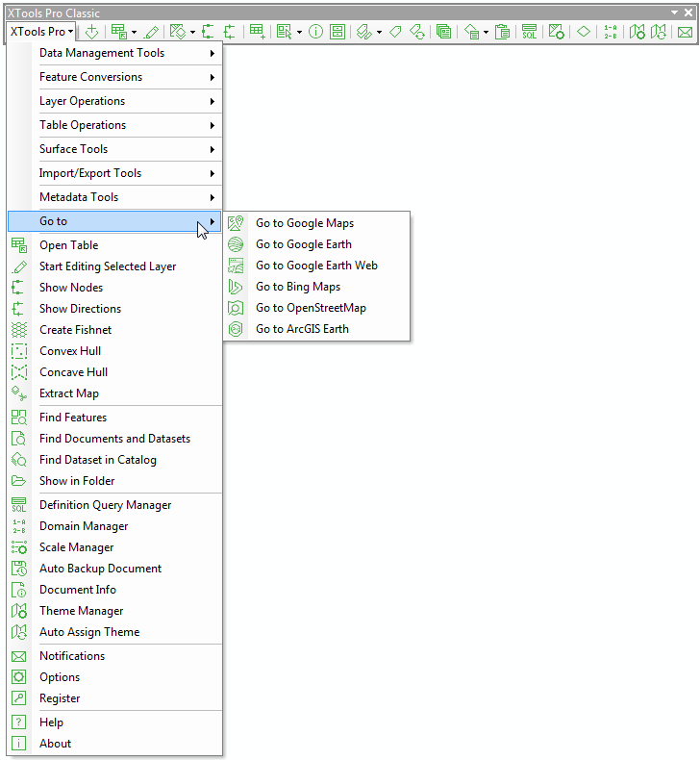Open Find Documents and Datasets
The image size is (700, 760).
coord(114,438)
